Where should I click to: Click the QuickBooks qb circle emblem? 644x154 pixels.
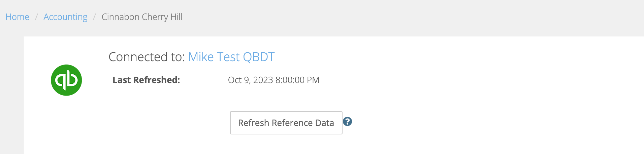pyautogui.click(x=66, y=80)
